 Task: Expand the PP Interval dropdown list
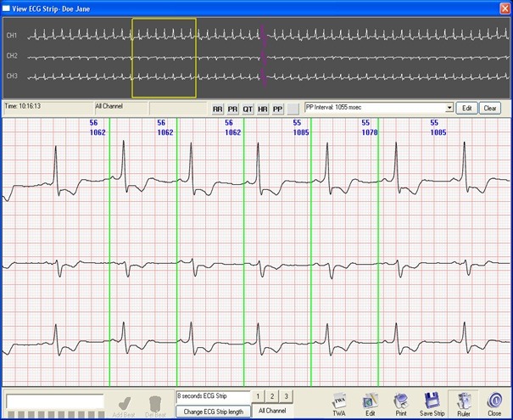click(x=449, y=109)
